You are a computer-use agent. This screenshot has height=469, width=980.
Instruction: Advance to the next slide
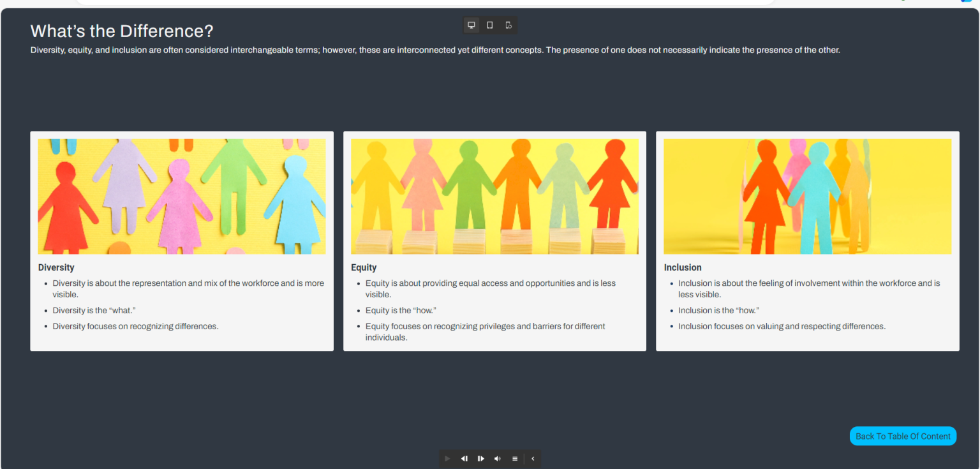[480, 458]
